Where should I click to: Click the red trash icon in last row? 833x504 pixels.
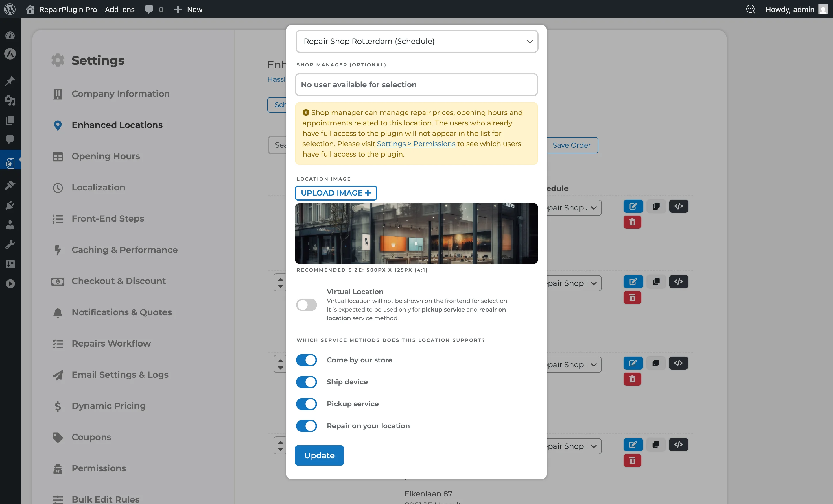632,460
